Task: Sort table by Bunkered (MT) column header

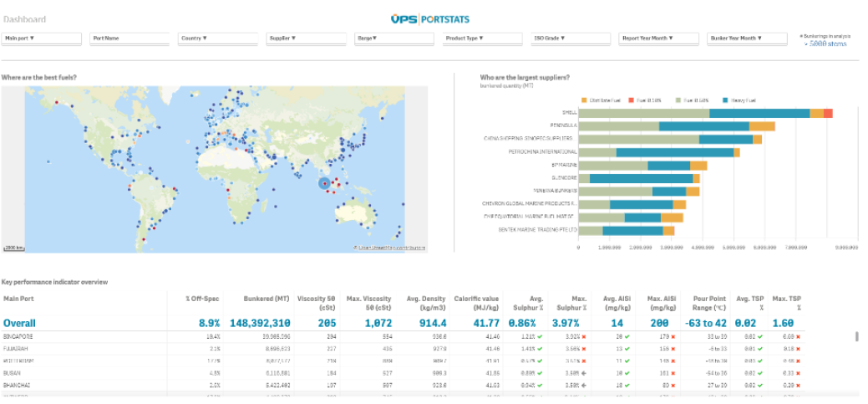Action: (x=266, y=298)
